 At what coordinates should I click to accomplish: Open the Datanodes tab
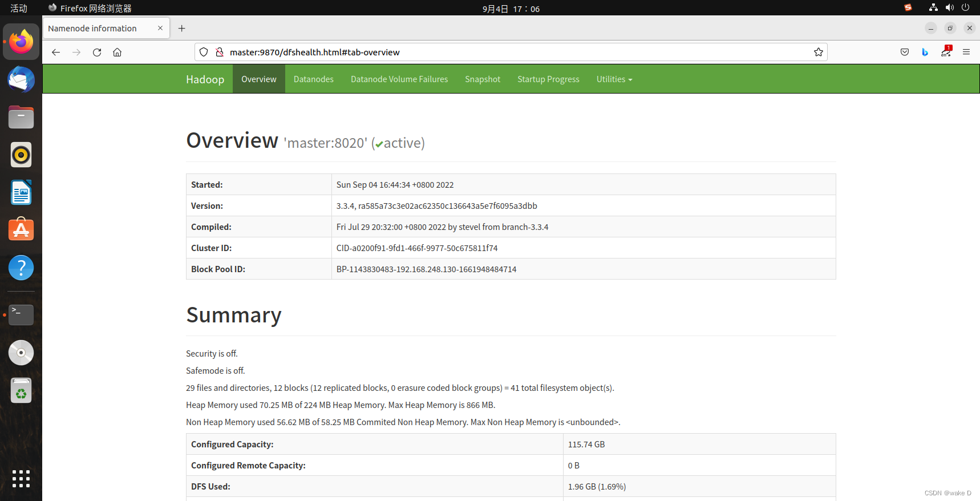(x=314, y=79)
